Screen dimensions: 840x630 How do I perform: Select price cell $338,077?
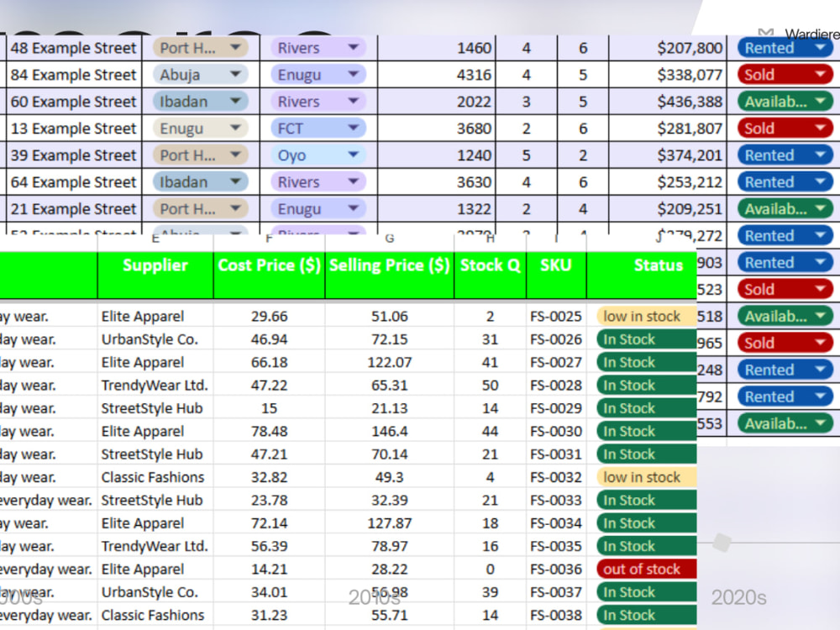coord(668,75)
